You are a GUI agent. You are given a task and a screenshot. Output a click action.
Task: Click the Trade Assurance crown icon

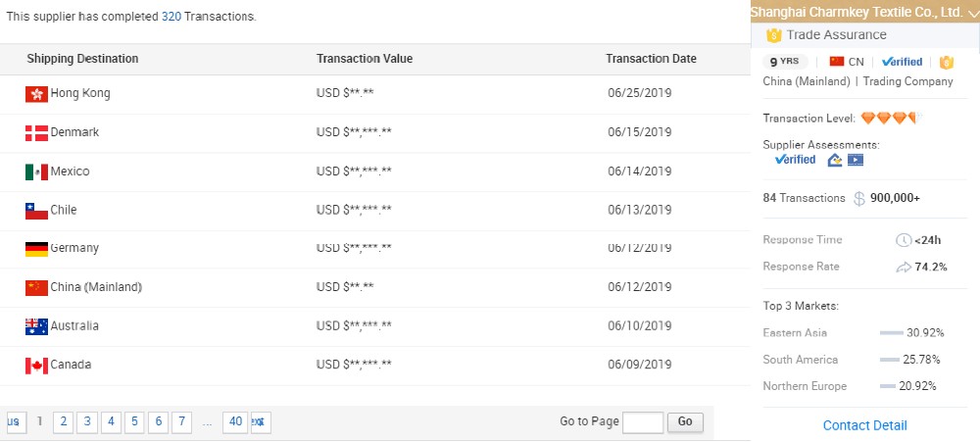(x=773, y=35)
